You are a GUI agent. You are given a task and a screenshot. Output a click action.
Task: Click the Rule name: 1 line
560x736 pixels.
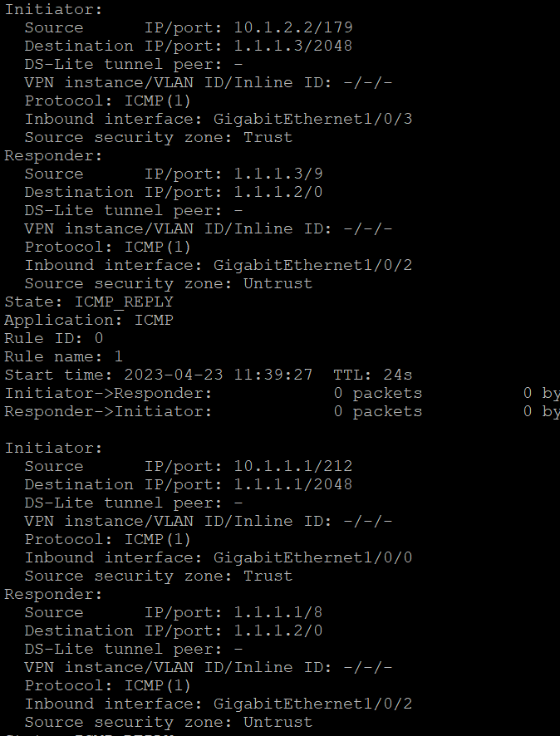click(64, 356)
